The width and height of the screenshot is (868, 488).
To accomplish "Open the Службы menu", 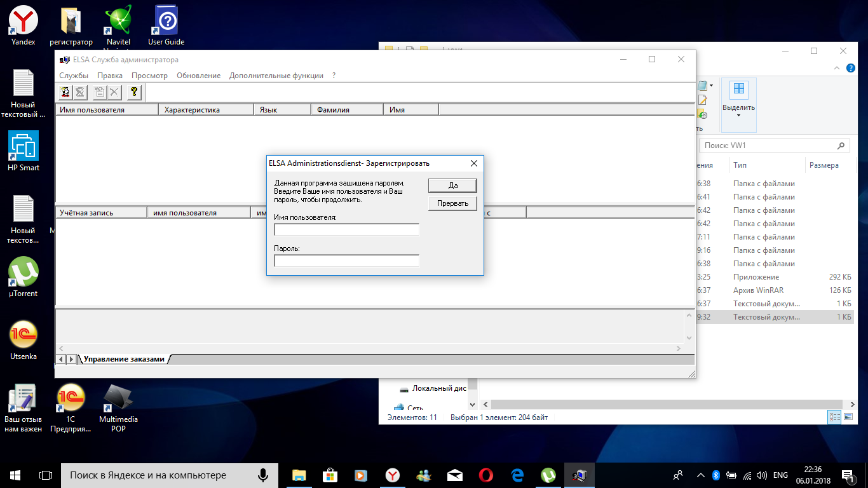I will 74,76.
